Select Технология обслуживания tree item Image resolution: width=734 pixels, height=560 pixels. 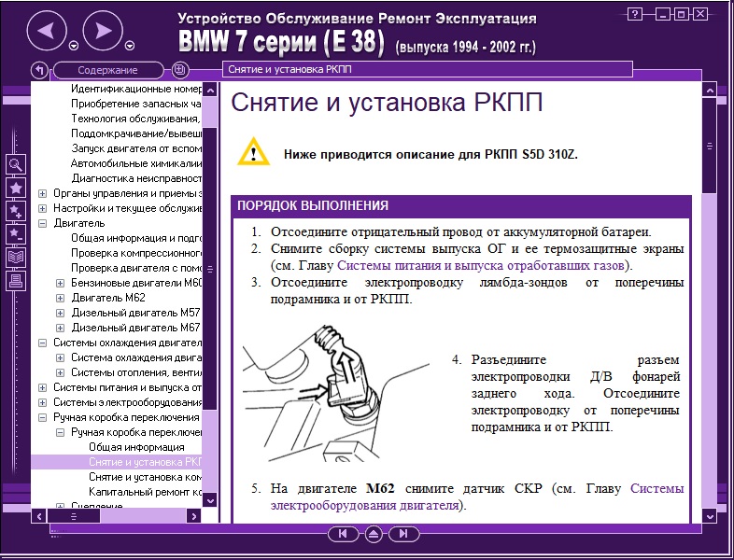[135, 119]
